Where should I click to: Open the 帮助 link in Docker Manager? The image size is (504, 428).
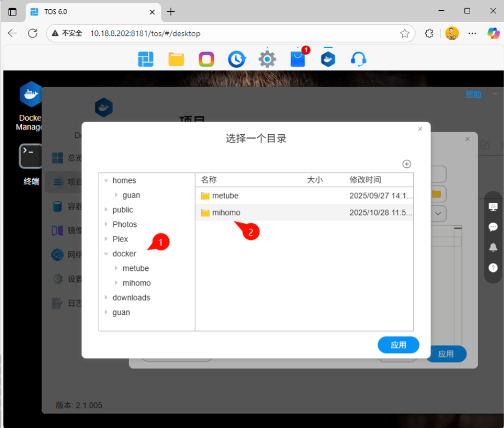(473, 94)
